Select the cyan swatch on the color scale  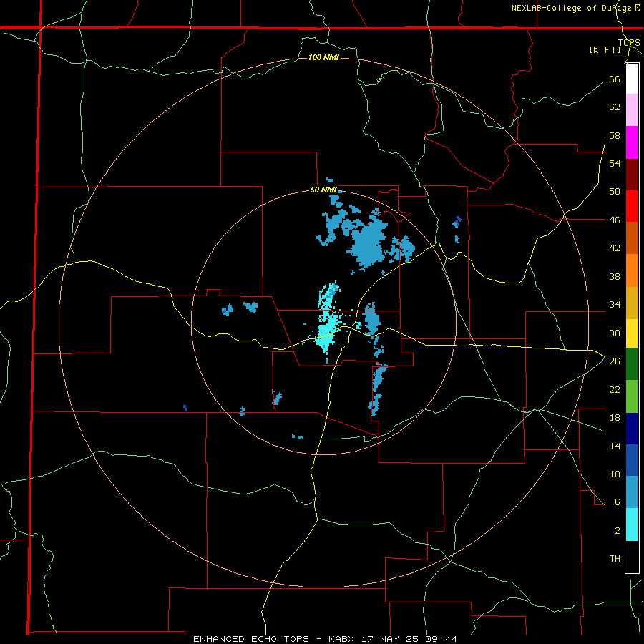pos(632,525)
